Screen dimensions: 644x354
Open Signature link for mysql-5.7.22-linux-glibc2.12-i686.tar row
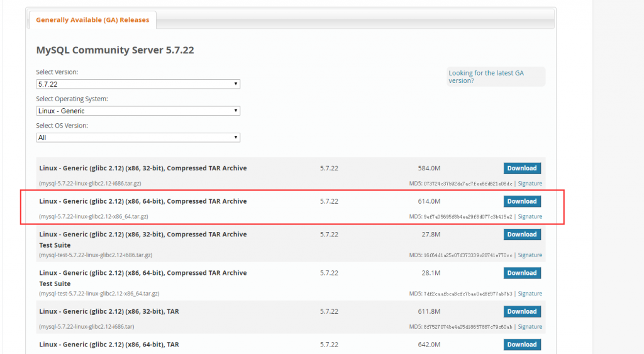[530, 327]
